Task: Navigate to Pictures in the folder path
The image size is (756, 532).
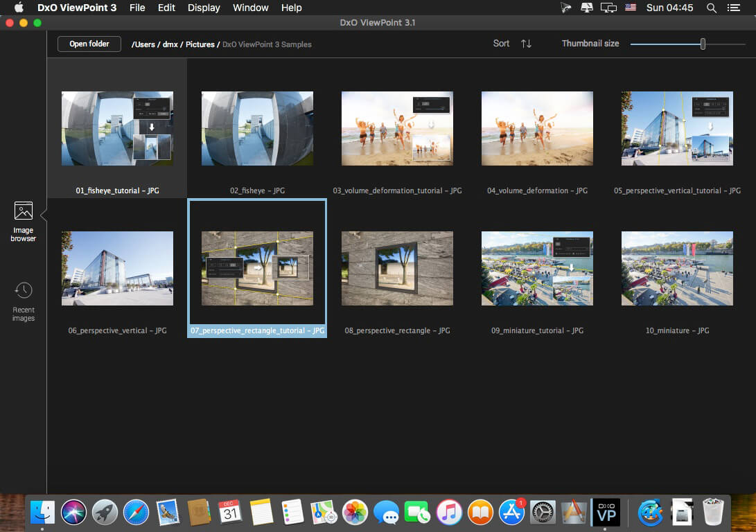Action: [x=201, y=44]
